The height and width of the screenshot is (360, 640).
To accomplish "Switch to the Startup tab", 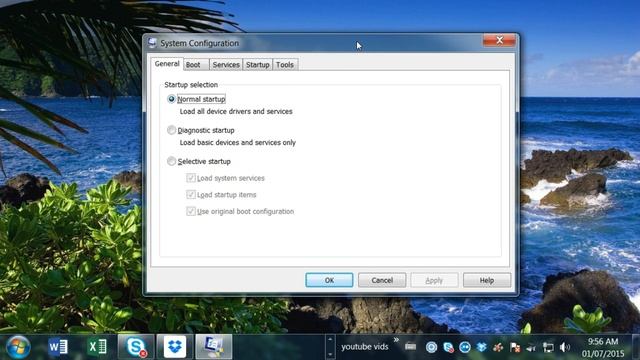I will pyautogui.click(x=258, y=64).
